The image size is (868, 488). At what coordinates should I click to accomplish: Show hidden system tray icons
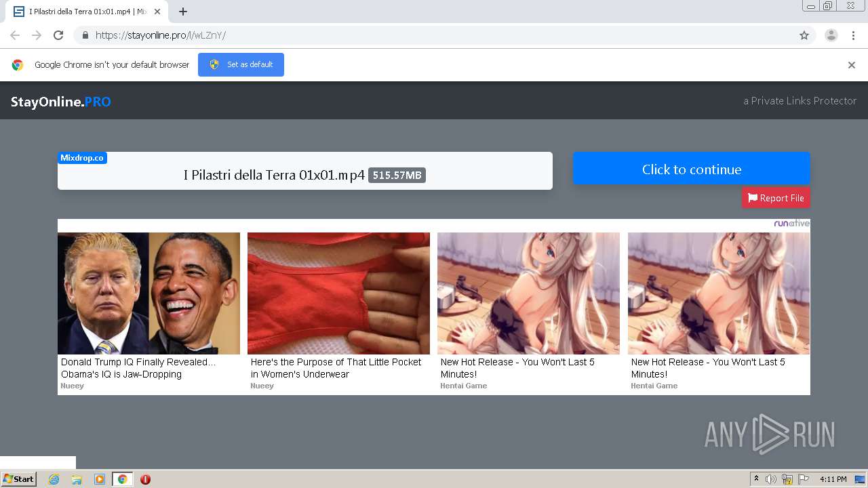coord(756,479)
